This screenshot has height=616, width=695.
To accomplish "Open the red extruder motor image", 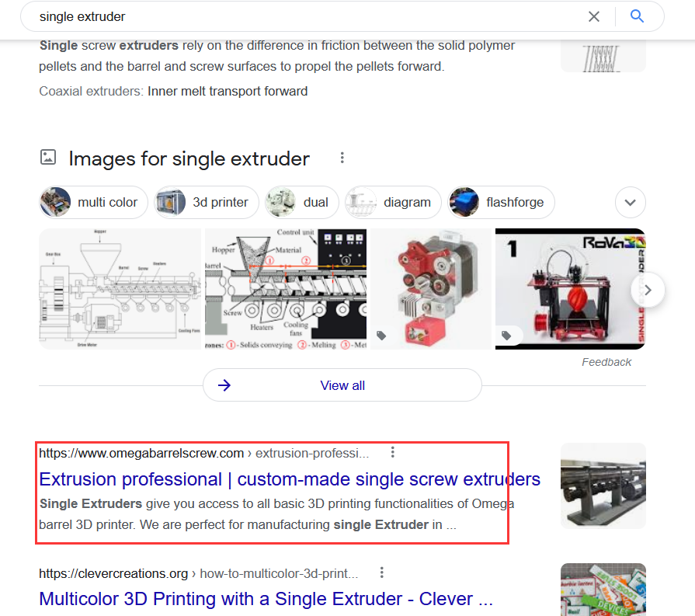I will [431, 289].
